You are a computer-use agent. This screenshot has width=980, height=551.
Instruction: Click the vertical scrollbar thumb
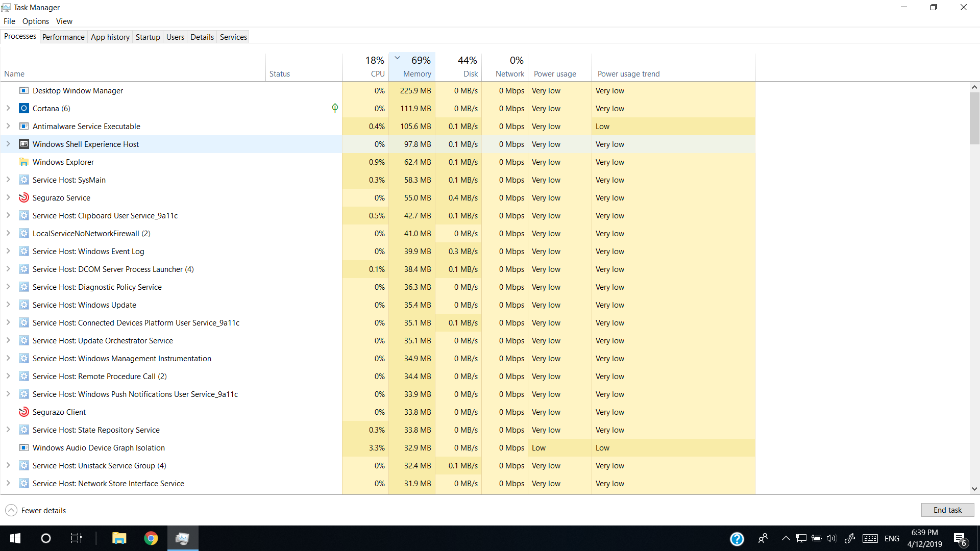point(974,118)
